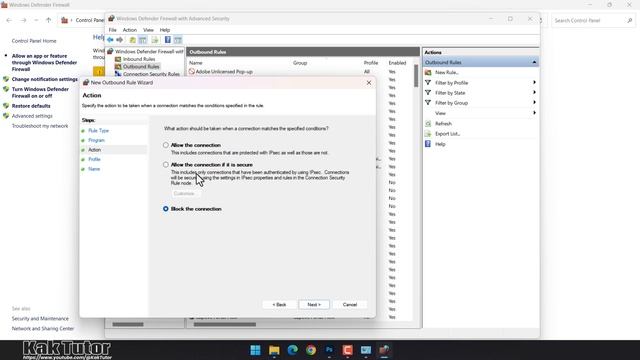Click Turn Windows Defender Firewall on or off
The width and height of the screenshot is (640, 360).
pos(40,93)
